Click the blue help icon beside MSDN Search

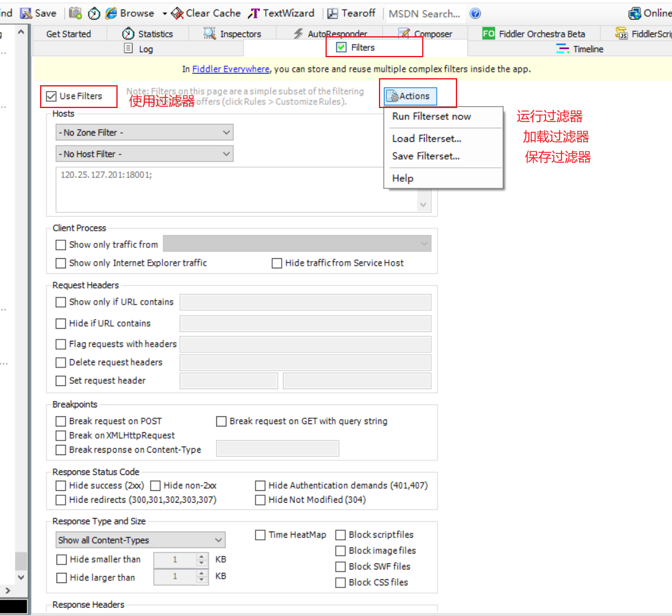coord(475,13)
